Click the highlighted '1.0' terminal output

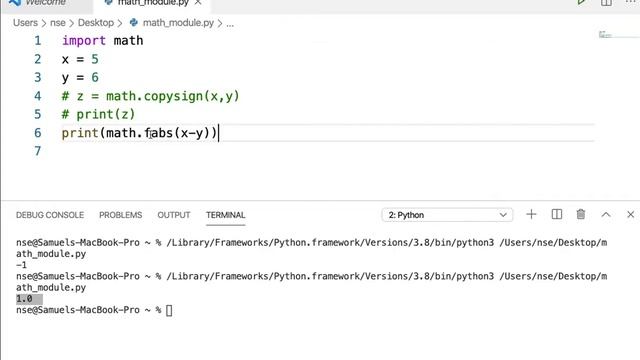(x=24, y=299)
